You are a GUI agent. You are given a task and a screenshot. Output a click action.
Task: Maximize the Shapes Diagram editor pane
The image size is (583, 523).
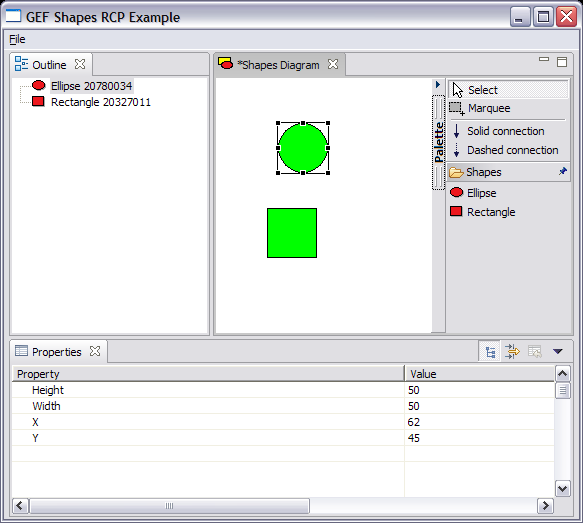click(x=562, y=62)
